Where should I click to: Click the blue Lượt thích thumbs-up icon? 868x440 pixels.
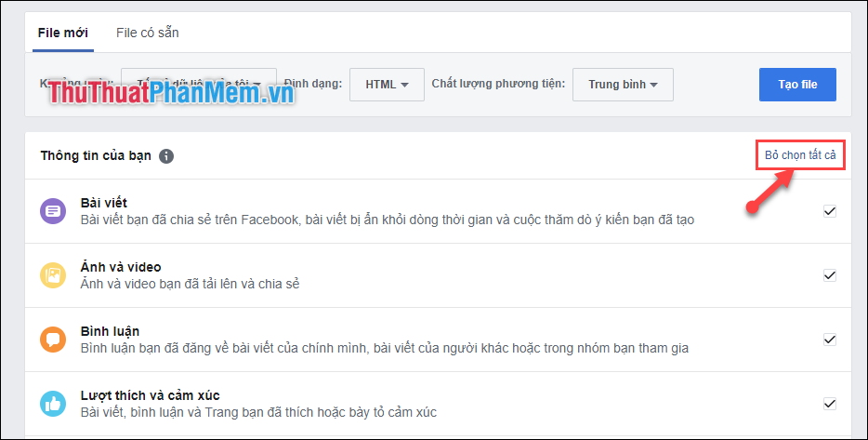click(x=53, y=404)
